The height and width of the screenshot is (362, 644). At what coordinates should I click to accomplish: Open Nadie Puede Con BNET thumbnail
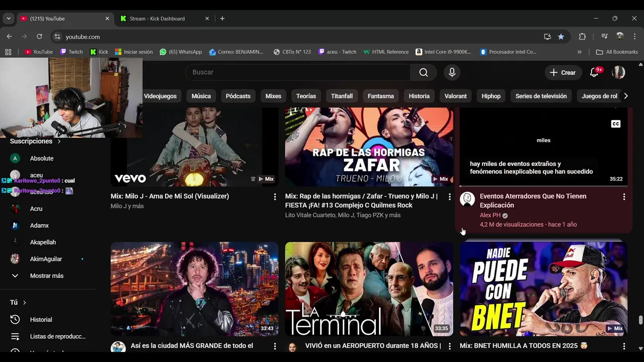pyautogui.click(x=543, y=289)
